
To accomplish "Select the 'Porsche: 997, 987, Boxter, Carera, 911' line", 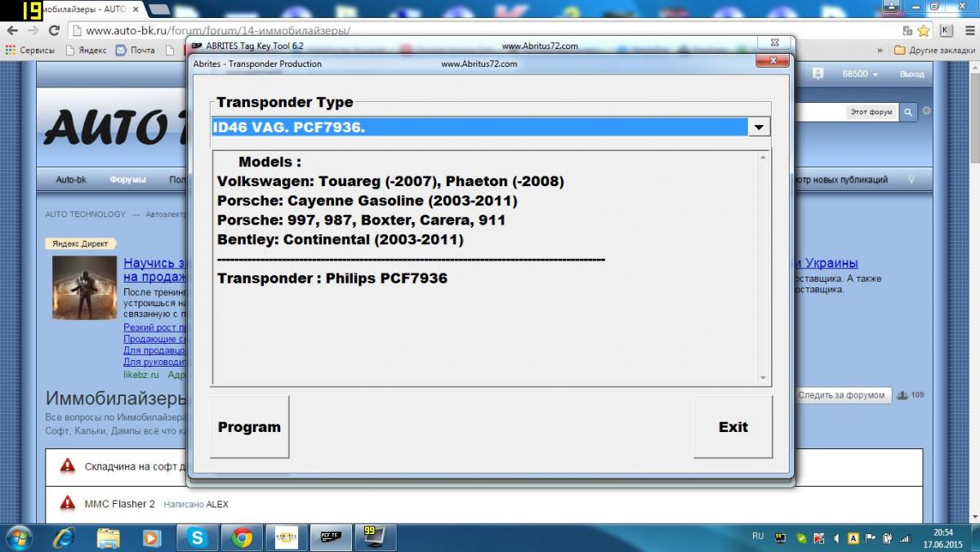I will pos(361,220).
